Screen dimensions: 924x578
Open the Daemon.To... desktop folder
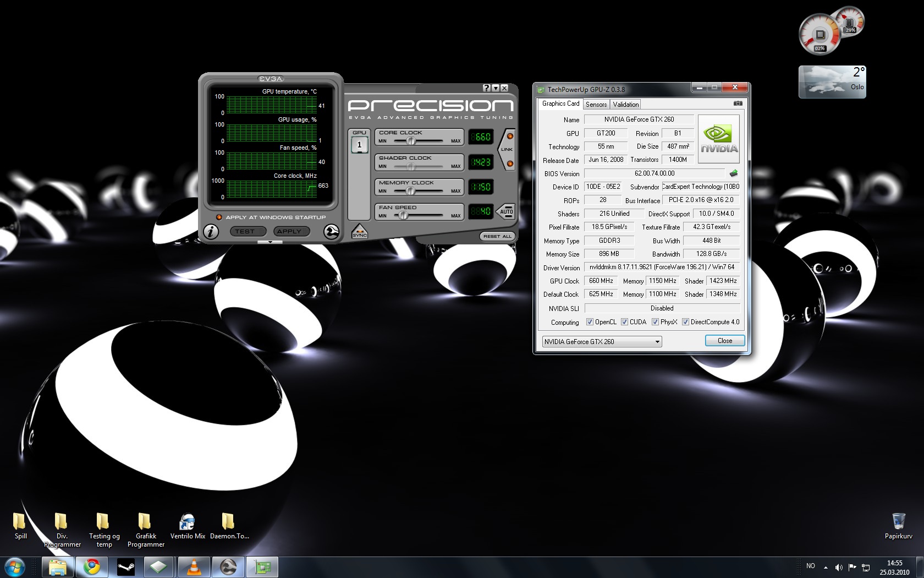(229, 526)
